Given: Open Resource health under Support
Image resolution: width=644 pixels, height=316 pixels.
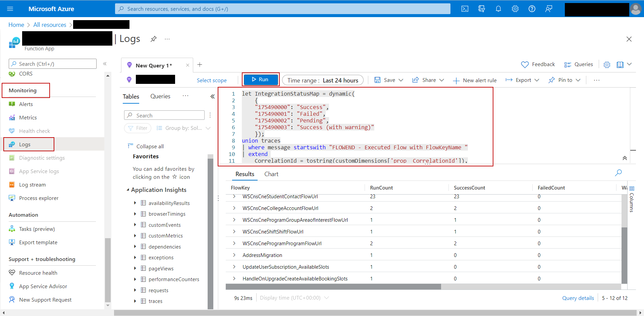Looking at the screenshot, I should click(x=38, y=273).
